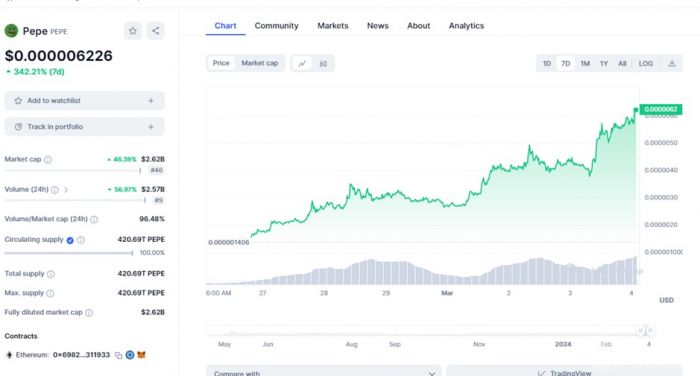The image size is (700, 376).
Task: Enable the LOG scale
Action: [646, 63]
